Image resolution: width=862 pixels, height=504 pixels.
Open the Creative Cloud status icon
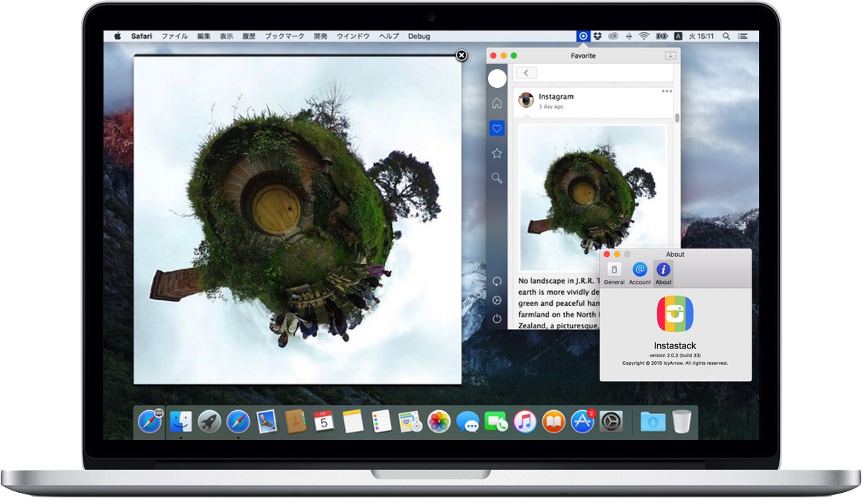[x=613, y=36]
